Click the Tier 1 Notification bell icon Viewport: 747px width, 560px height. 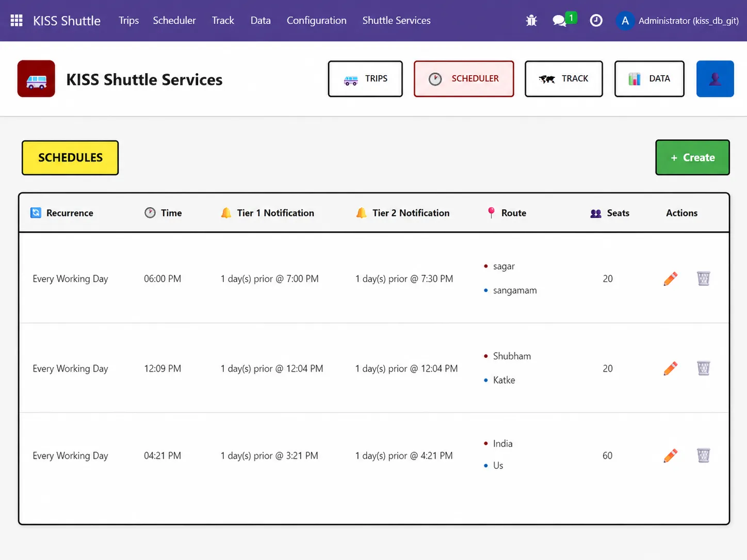tap(226, 212)
